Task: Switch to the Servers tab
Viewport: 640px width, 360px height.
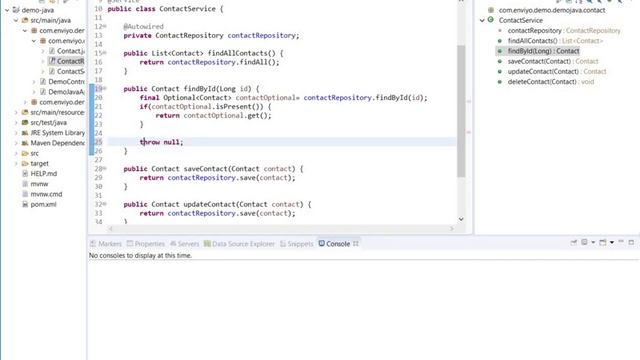Action: tap(184, 244)
